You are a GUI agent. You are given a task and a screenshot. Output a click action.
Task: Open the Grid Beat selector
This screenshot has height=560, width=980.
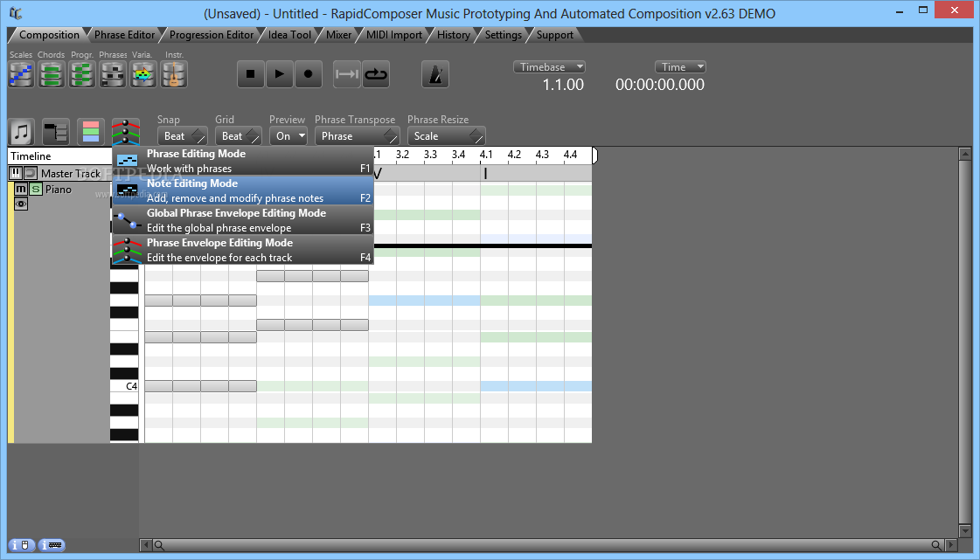(238, 136)
